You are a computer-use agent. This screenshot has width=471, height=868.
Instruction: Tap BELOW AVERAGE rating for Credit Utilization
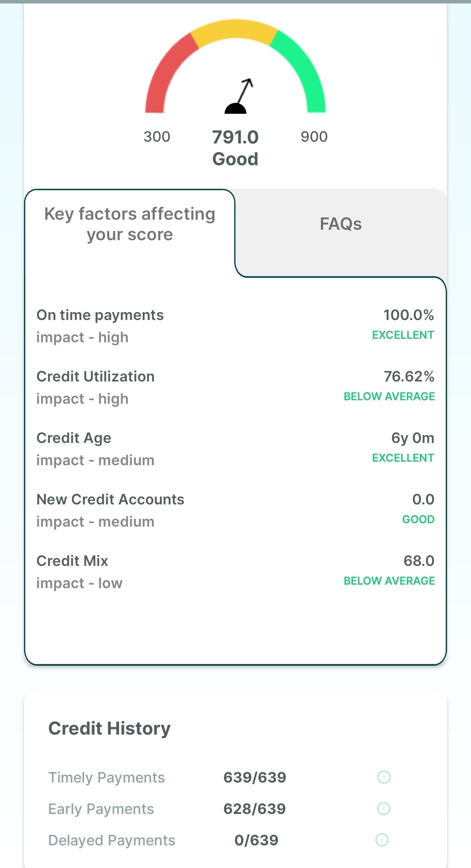pyautogui.click(x=389, y=396)
